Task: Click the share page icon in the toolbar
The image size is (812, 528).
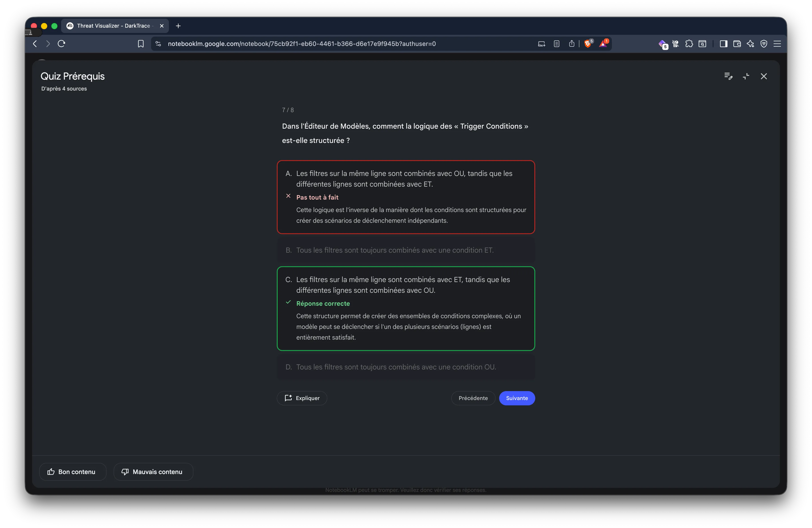Action: point(572,44)
